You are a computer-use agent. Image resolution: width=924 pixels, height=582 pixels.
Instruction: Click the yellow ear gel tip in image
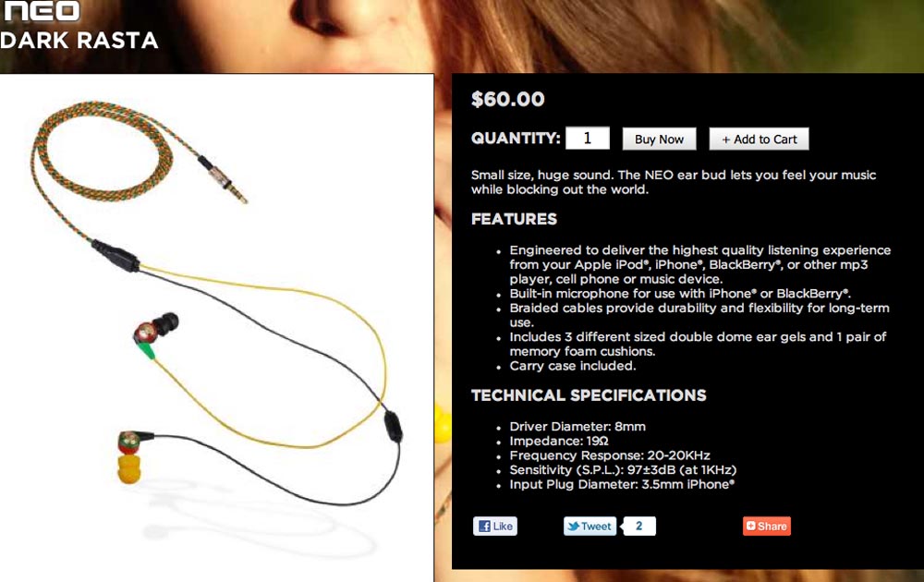tap(129, 468)
